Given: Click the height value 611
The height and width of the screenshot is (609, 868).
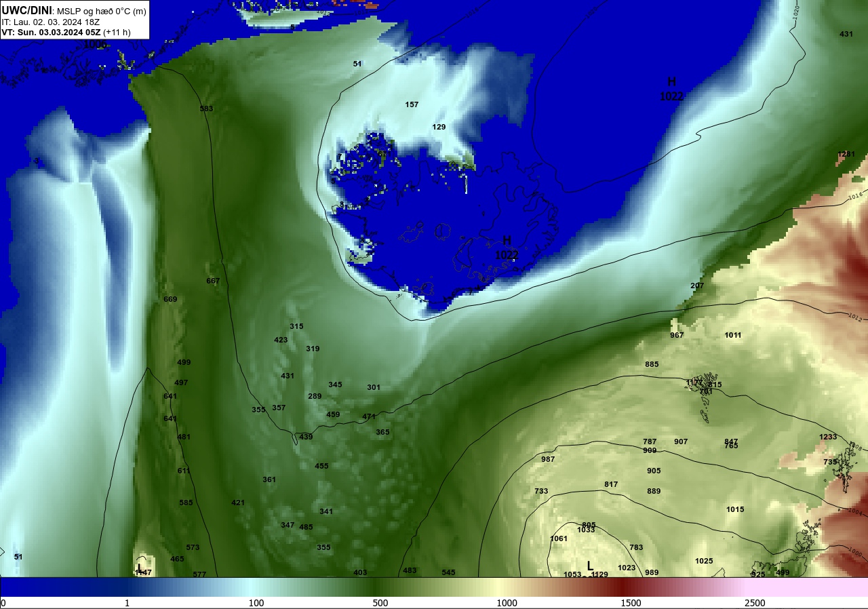Looking at the screenshot, I should [x=184, y=471].
